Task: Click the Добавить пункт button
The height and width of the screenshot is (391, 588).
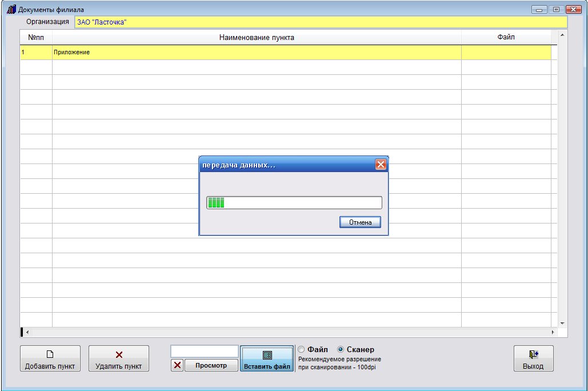Action: pos(50,358)
